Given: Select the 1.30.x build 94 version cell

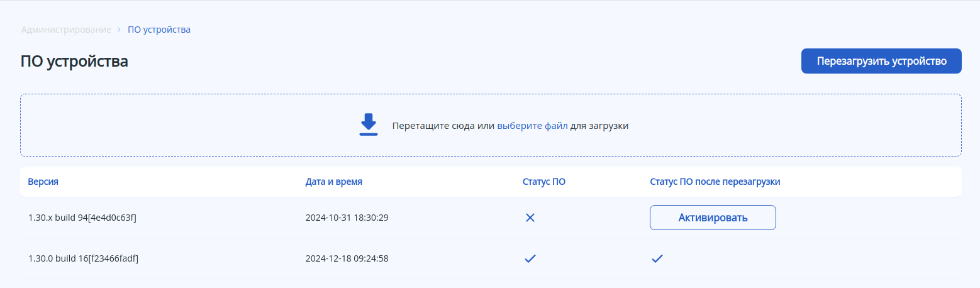Looking at the screenshot, I should (x=82, y=218).
